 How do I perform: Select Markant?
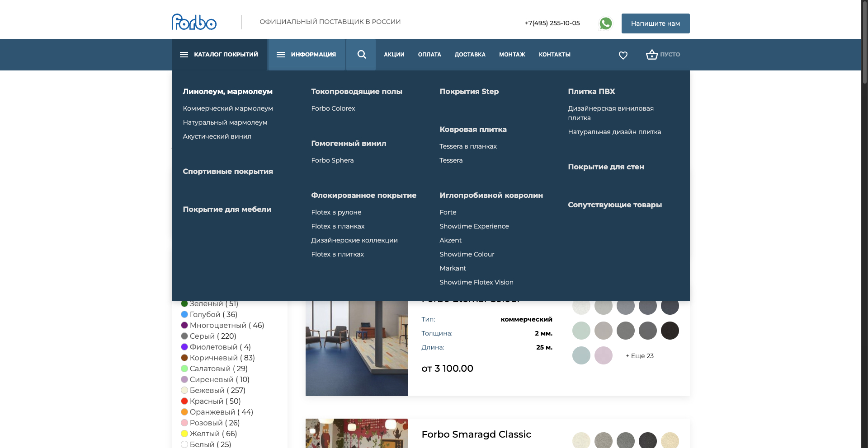click(x=453, y=268)
